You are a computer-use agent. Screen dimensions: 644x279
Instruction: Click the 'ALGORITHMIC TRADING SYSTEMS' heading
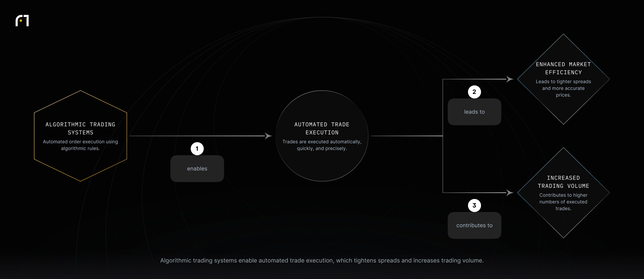(x=80, y=128)
